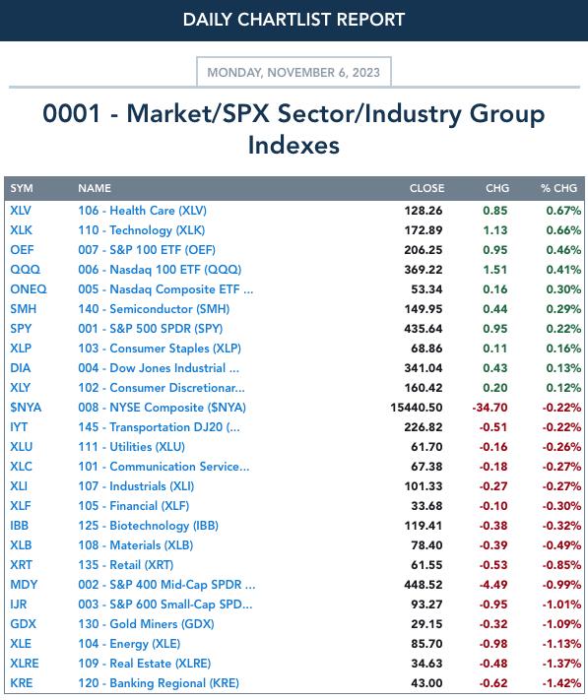The height and width of the screenshot is (700, 588).
Task: Click the IYT ticker symbol
Action: (19, 426)
